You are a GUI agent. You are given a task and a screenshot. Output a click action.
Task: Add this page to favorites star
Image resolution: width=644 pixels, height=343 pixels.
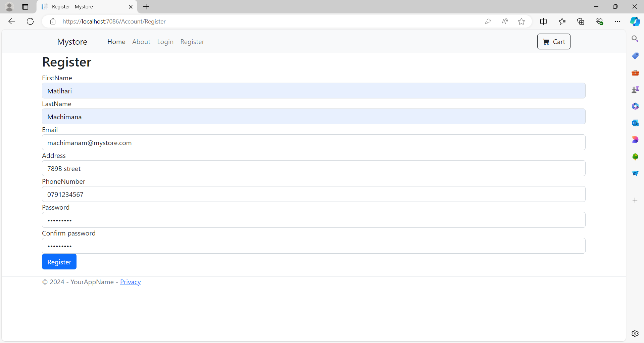coord(522,22)
